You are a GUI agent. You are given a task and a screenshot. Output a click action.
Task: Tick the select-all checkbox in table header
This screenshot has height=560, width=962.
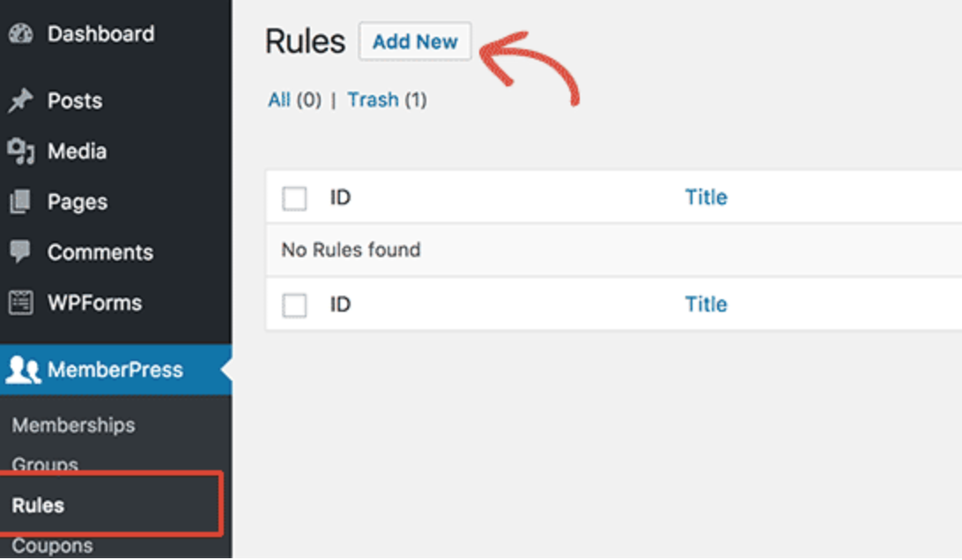[x=294, y=198]
